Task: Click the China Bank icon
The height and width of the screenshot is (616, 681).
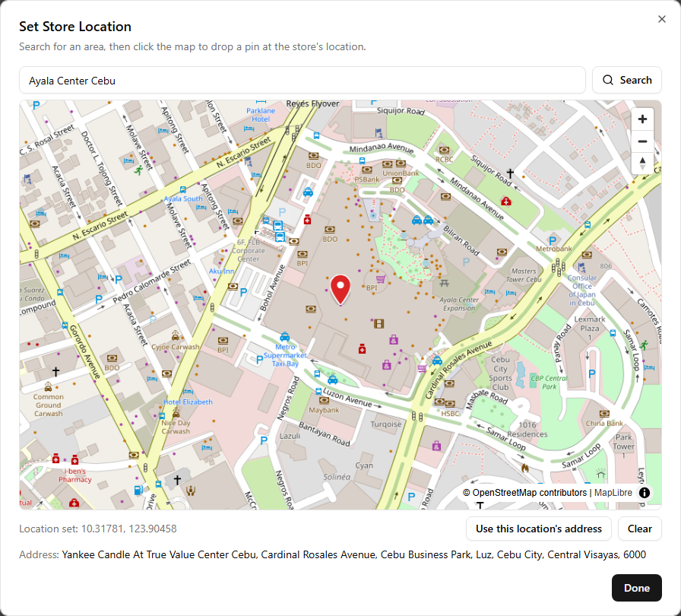Action: pos(604,414)
